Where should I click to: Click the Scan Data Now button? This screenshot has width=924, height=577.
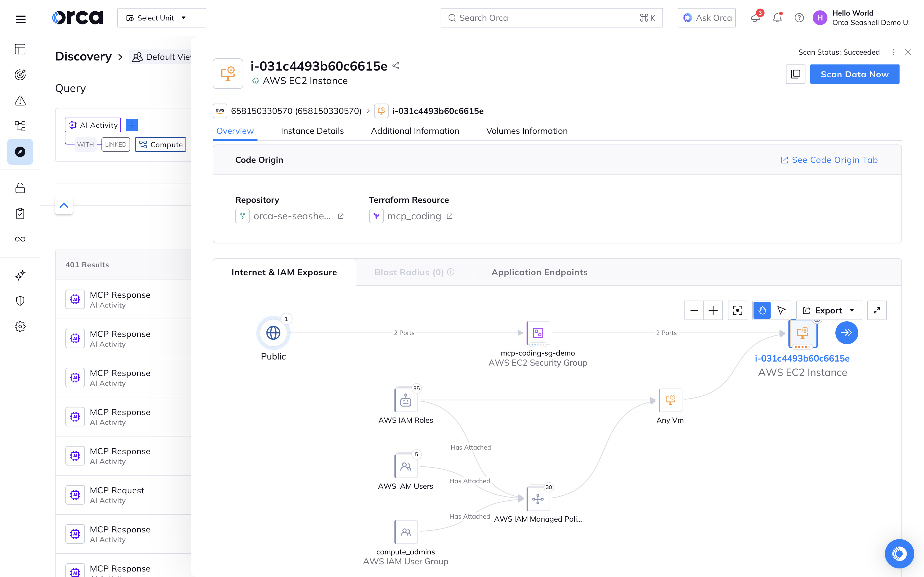[x=855, y=74]
